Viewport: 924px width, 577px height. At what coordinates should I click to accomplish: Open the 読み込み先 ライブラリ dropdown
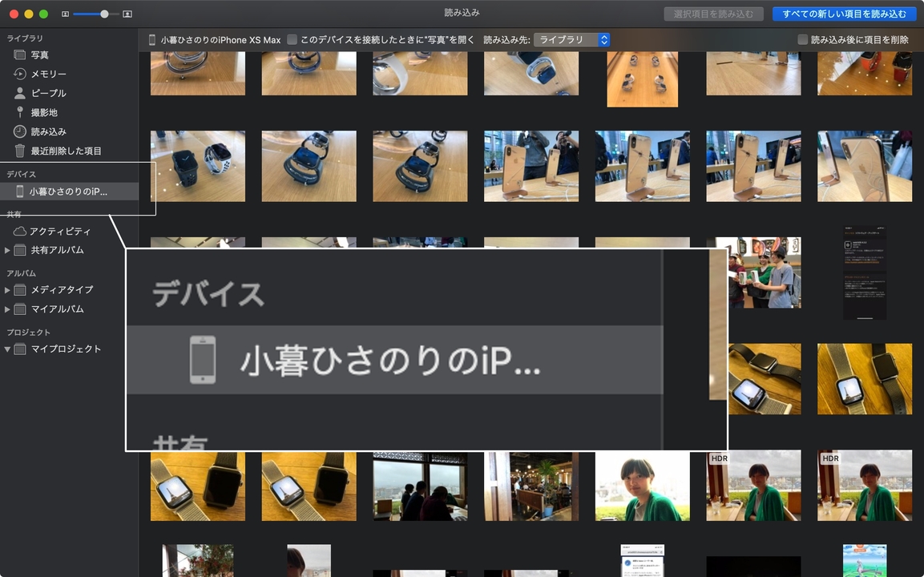click(x=571, y=39)
